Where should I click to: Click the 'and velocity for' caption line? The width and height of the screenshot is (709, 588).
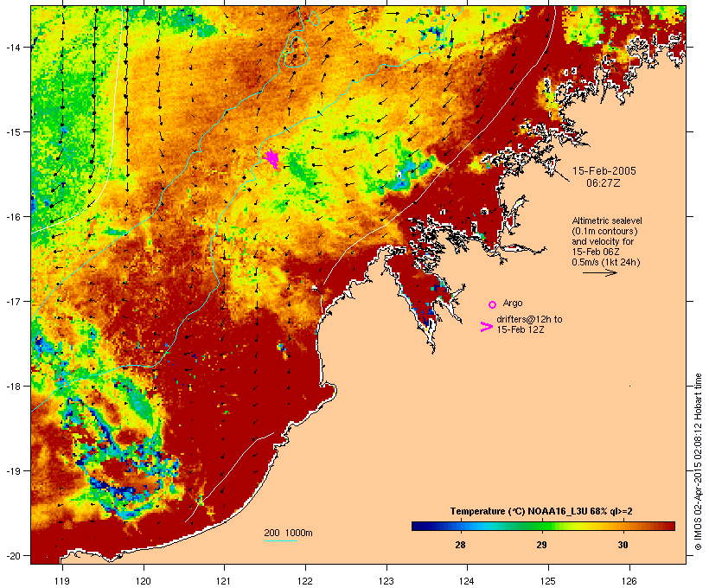pyautogui.click(x=603, y=241)
